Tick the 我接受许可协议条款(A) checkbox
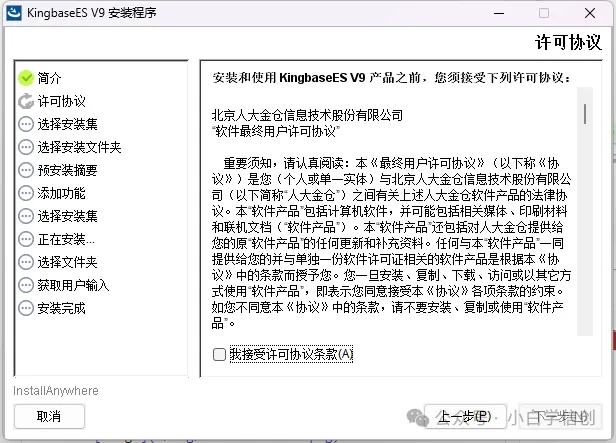 pyautogui.click(x=219, y=354)
